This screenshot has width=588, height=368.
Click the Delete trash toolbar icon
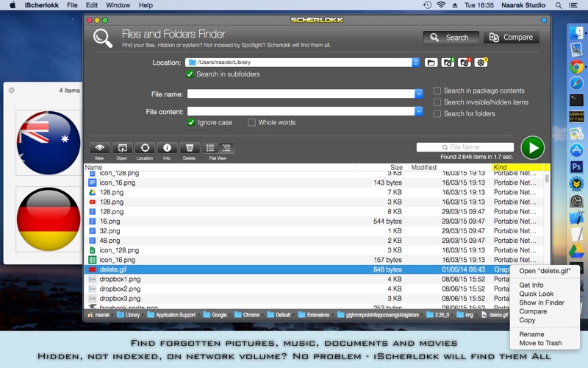pyautogui.click(x=190, y=148)
